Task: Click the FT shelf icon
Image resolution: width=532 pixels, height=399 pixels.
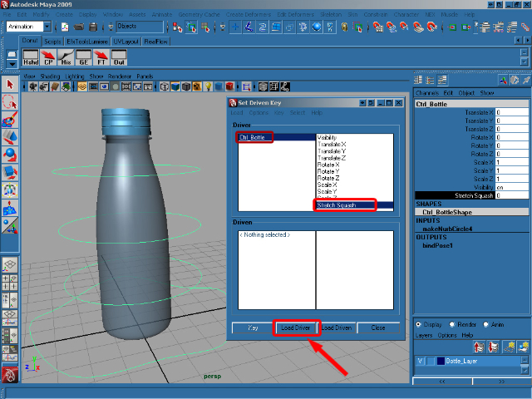Action: point(101,57)
